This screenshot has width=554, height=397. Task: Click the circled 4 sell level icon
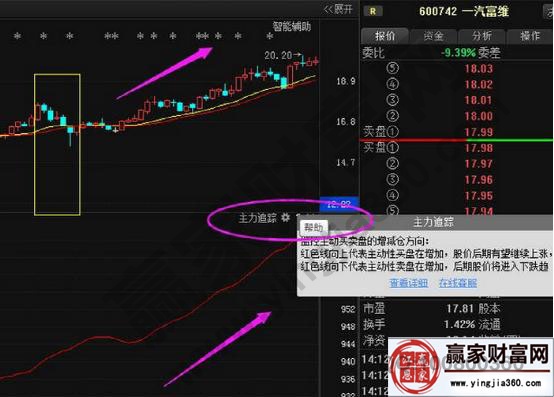point(393,84)
